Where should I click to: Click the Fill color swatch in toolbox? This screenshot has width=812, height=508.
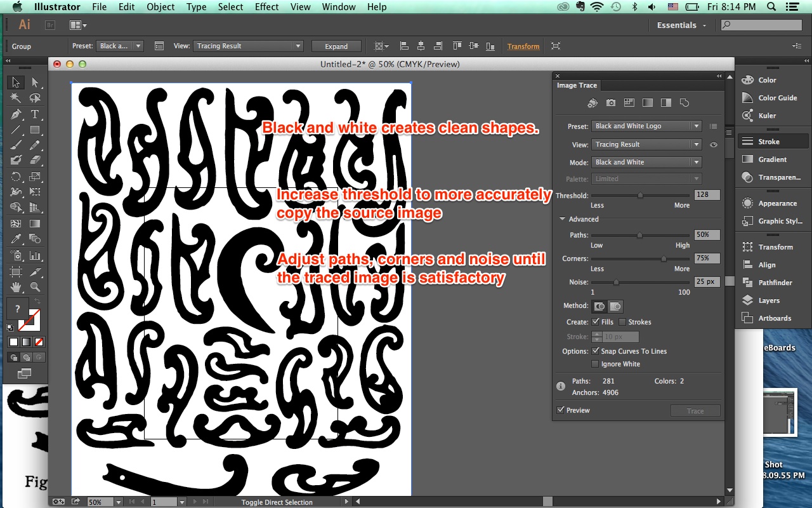[x=17, y=309]
